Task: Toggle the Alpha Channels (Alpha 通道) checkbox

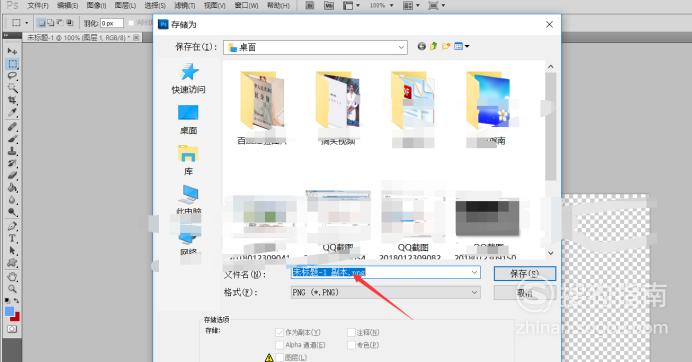Action: tap(279, 345)
